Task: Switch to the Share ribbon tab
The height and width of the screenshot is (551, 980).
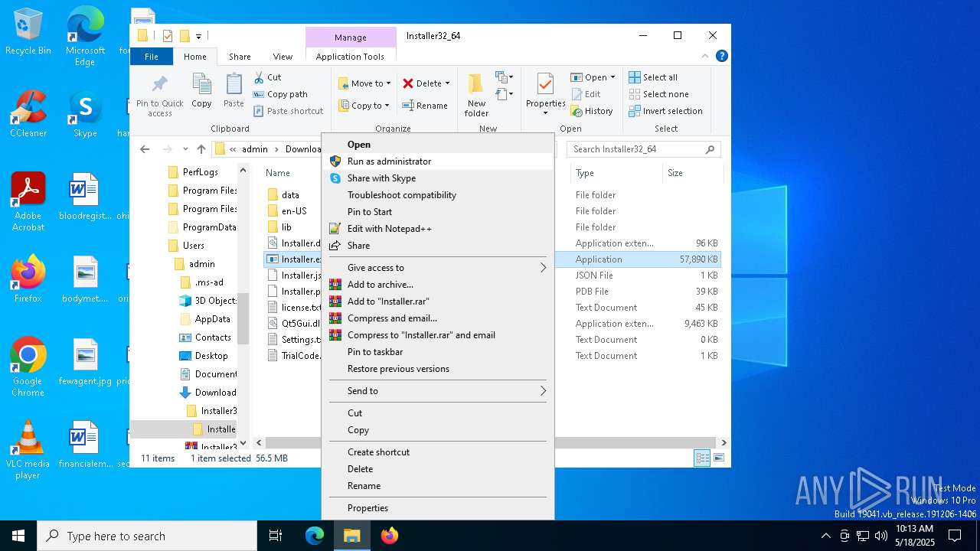Action: (240, 57)
